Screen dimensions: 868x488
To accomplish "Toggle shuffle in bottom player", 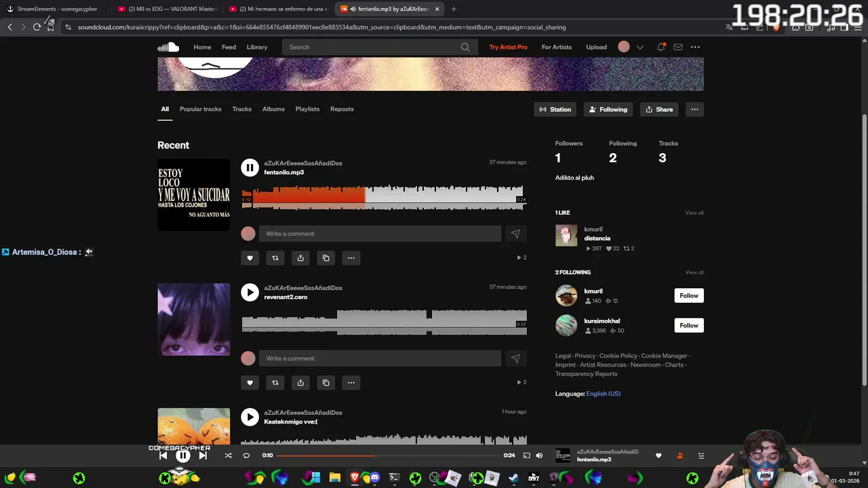I will click(x=228, y=455).
